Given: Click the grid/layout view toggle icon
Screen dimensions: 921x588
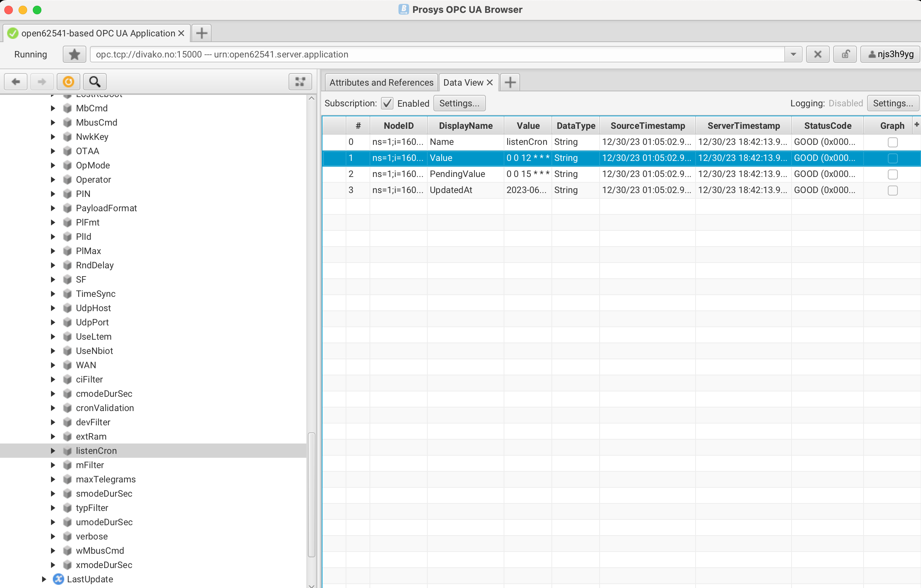Looking at the screenshot, I should [301, 82].
